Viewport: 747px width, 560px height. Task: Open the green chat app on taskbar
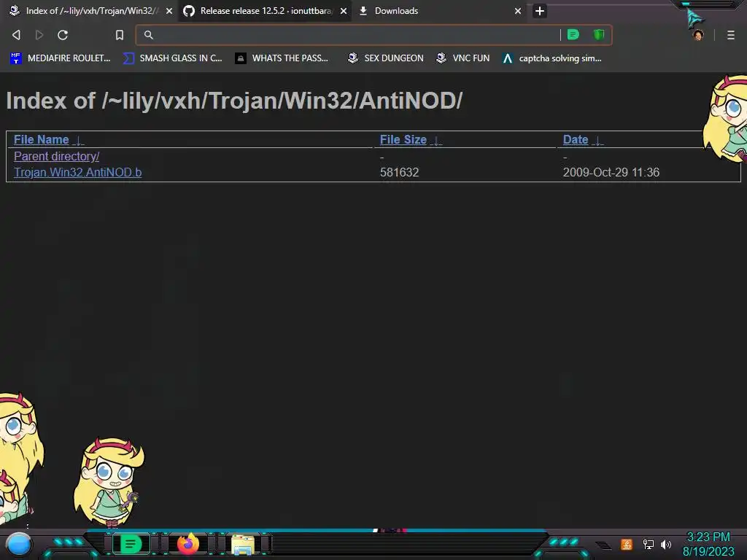131,544
